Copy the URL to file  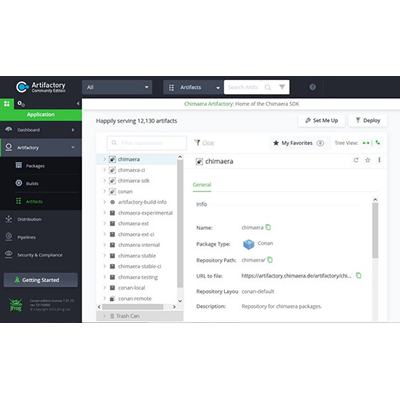tap(359, 275)
